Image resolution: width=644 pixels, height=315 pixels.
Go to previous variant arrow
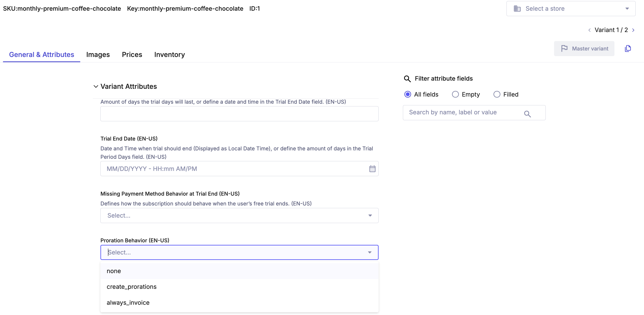[x=589, y=30]
